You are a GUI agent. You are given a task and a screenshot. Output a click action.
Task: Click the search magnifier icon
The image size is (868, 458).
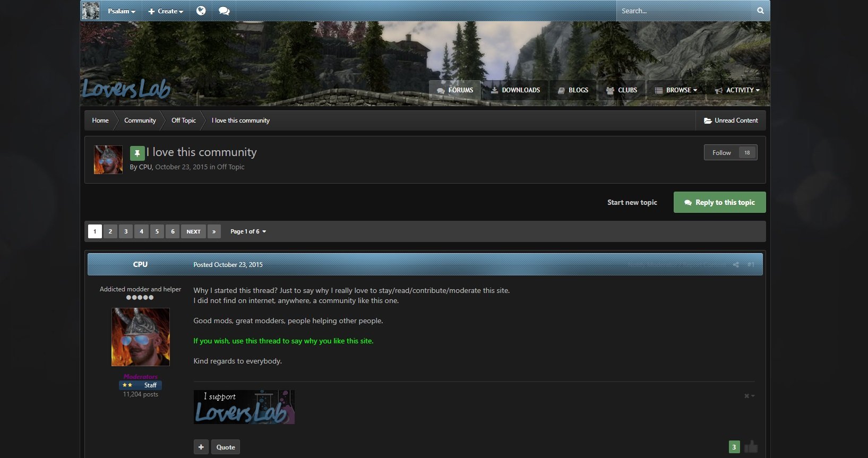pyautogui.click(x=760, y=11)
